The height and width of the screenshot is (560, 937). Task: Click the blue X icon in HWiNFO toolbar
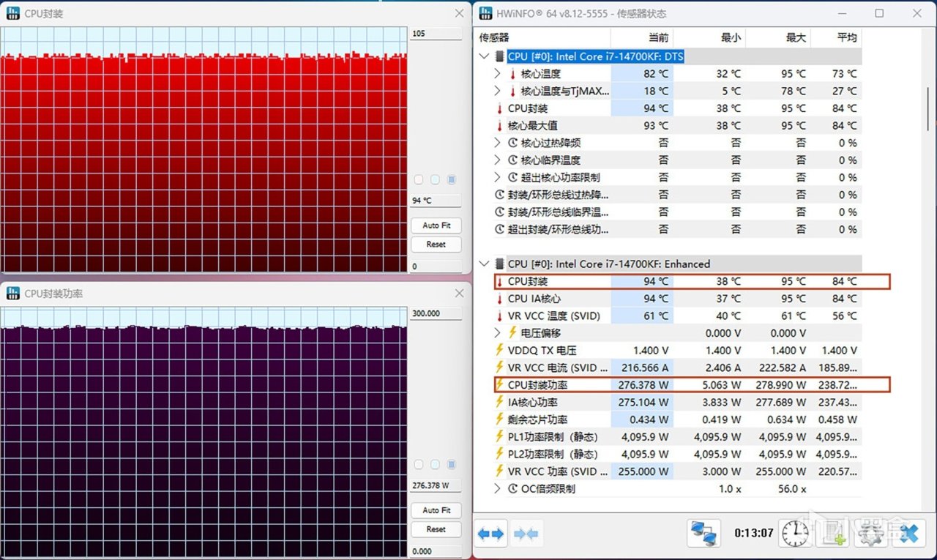(908, 534)
